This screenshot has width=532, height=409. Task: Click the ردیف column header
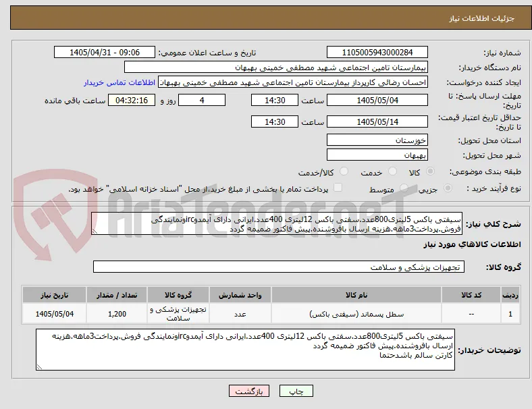point(510,295)
